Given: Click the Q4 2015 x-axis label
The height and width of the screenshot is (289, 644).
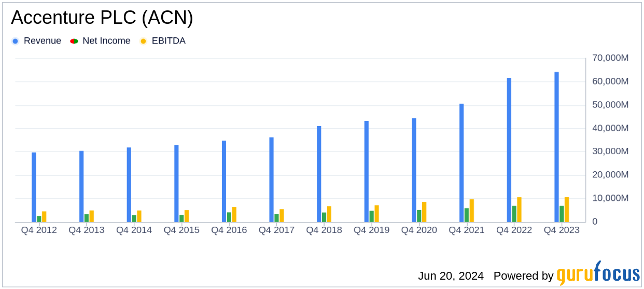Looking at the screenshot, I should [181, 230].
